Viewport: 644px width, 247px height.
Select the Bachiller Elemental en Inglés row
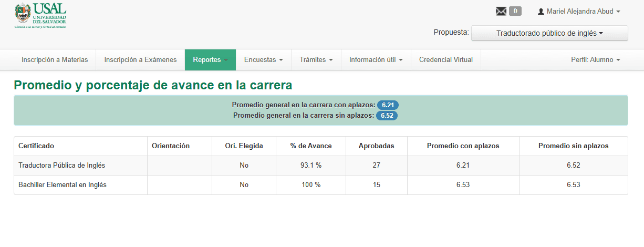click(x=63, y=185)
